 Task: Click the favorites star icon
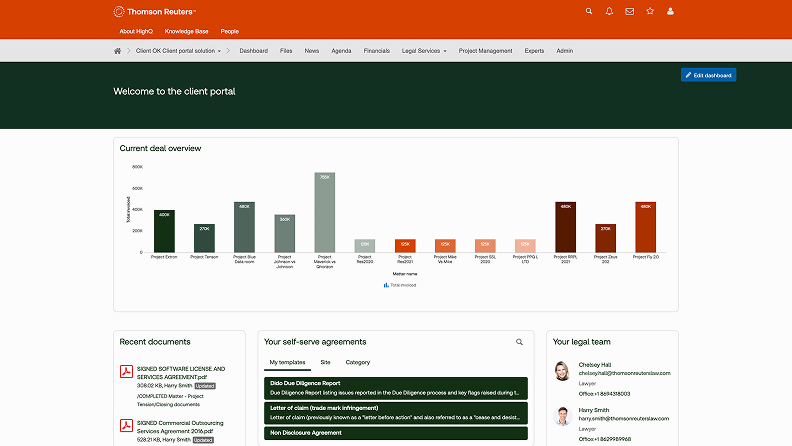650,11
